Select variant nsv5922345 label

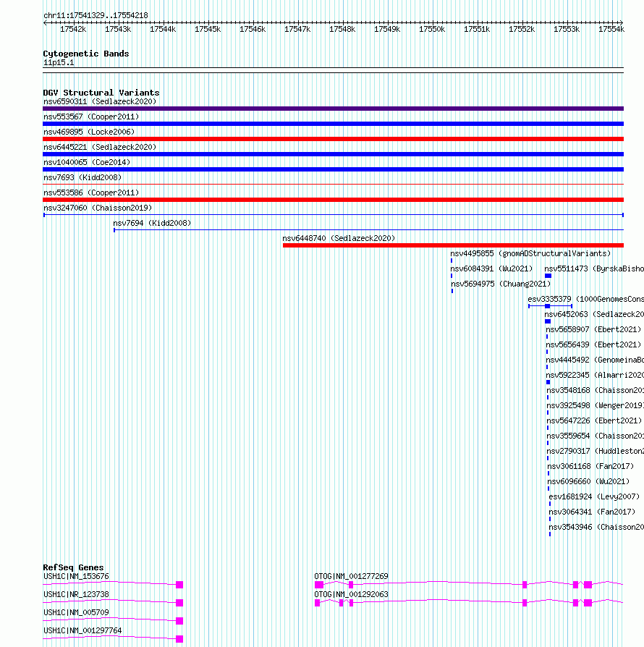click(x=595, y=376)
